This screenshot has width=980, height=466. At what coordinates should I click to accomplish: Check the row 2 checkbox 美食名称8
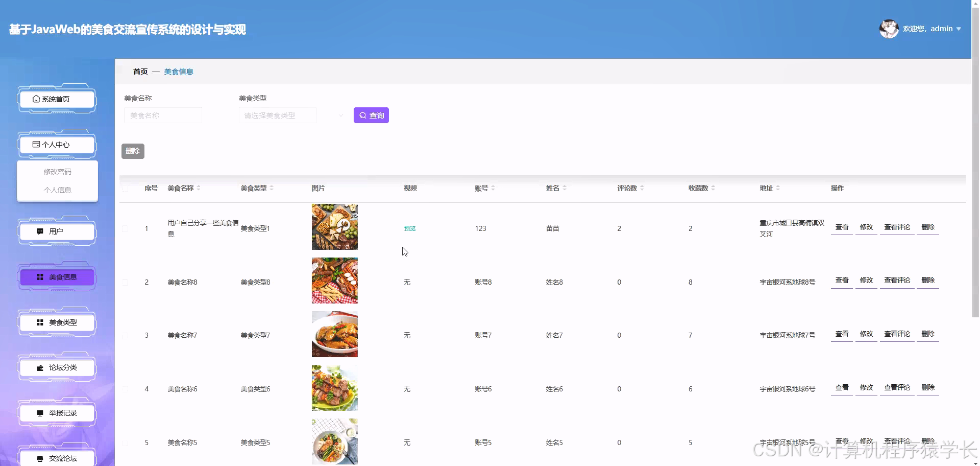pyautogui.click(x=125, y=282)
